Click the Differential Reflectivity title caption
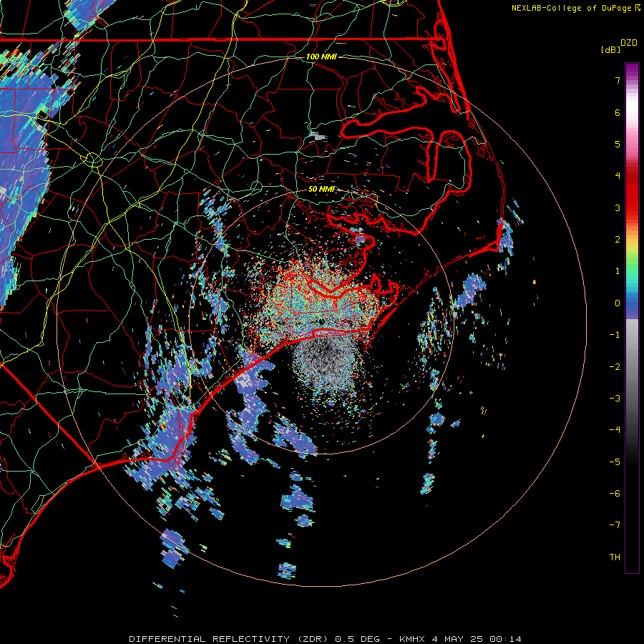 (x=325, y=639)
